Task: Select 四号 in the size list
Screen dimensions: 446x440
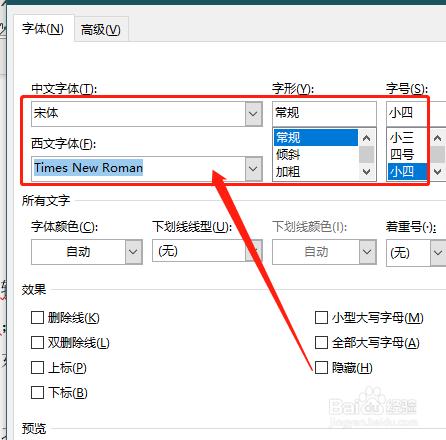Action: (x=408, y=155)
